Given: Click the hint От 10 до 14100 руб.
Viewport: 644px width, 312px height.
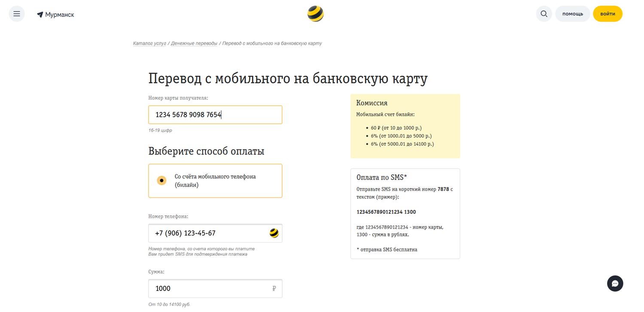Looking at the screenshot, I should [x=169, y=305].
